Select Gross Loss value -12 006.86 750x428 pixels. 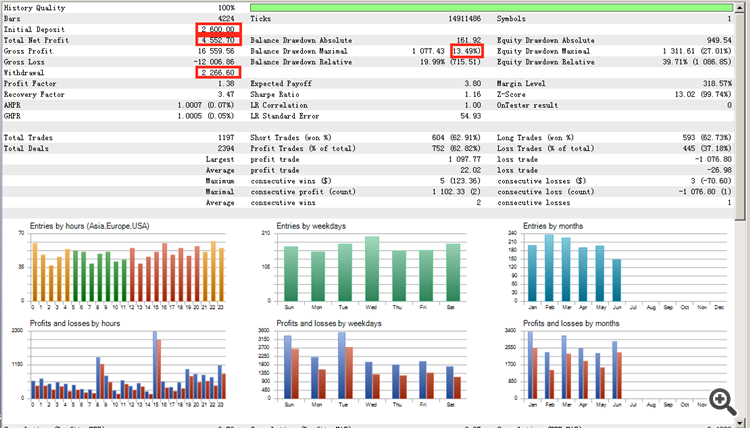tap(214, 62)
